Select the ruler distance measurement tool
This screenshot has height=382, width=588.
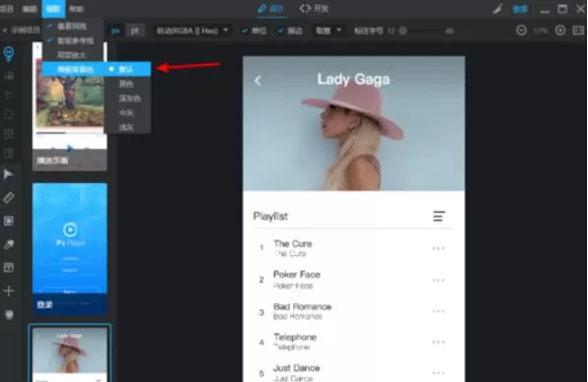tap(9, 198)
